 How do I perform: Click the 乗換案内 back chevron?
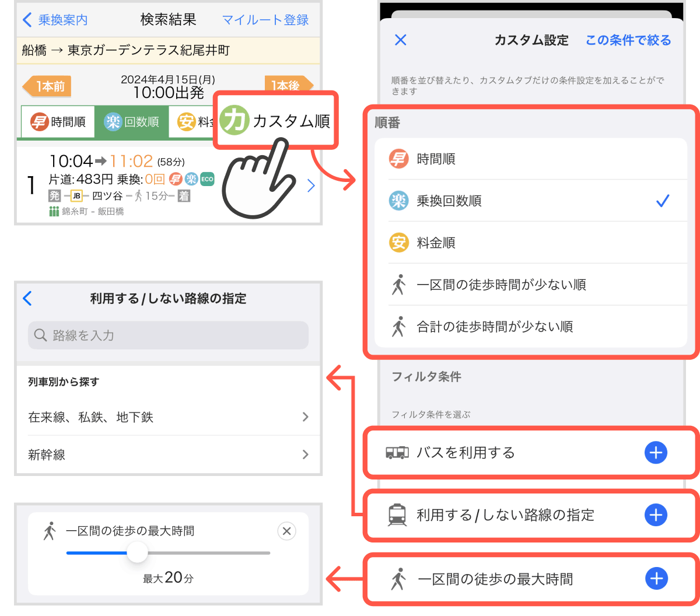pos(27,20)
